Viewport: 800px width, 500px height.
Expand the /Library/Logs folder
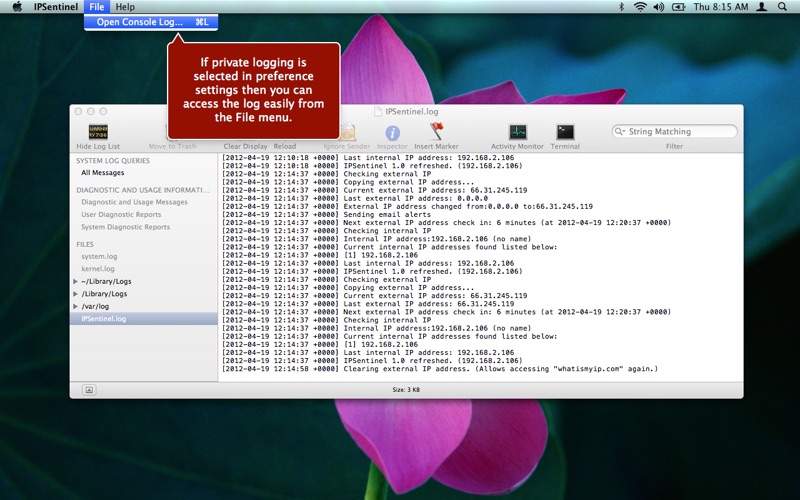[x=76, y=294]
